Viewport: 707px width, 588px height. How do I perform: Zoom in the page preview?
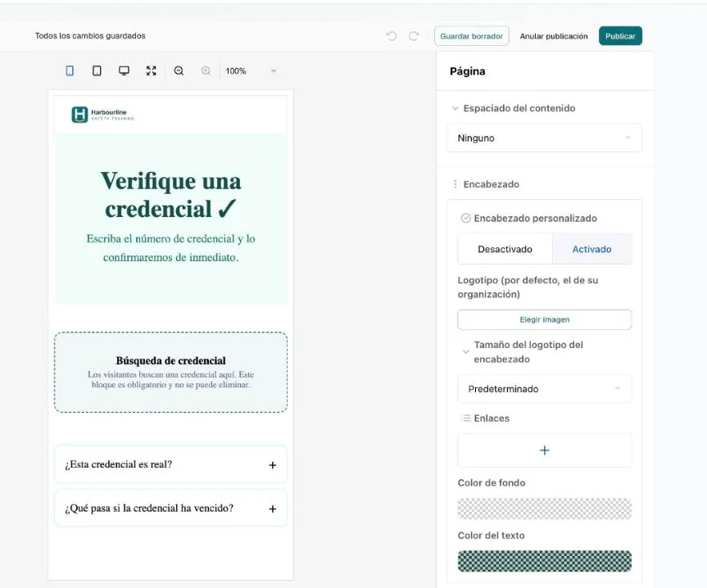[206, 70]
